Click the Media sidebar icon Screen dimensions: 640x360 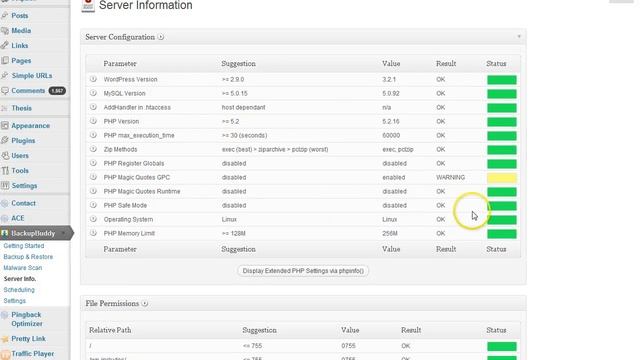4,31
